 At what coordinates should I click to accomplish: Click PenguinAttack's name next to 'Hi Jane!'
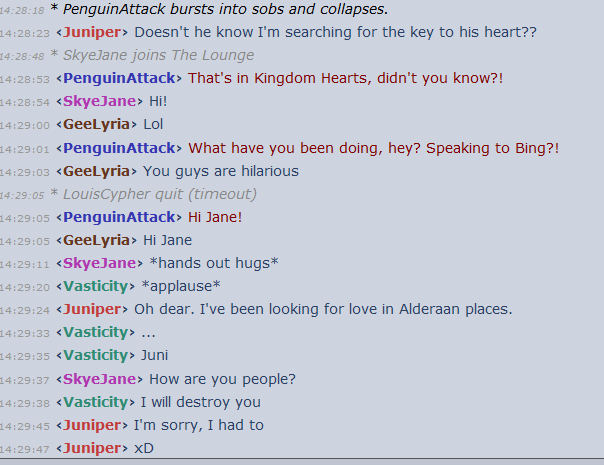tap(119, 217)
